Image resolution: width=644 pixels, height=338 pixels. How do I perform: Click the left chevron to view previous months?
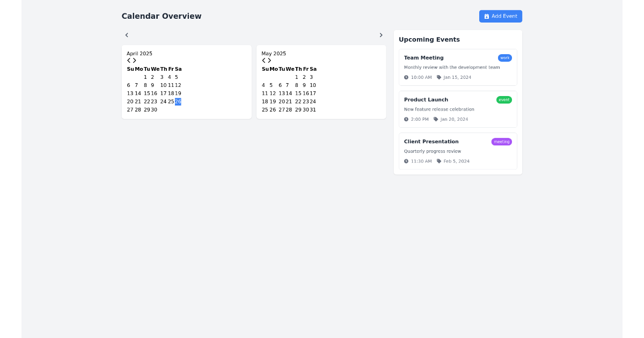(x=127, y=34)
